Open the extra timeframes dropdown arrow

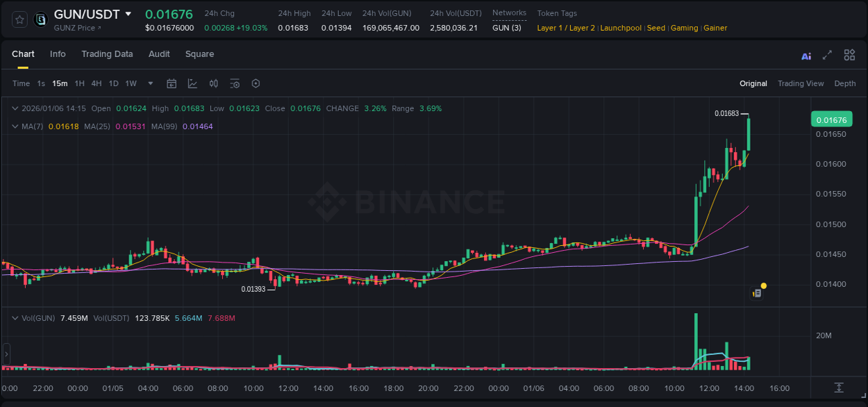pos(149,83)
